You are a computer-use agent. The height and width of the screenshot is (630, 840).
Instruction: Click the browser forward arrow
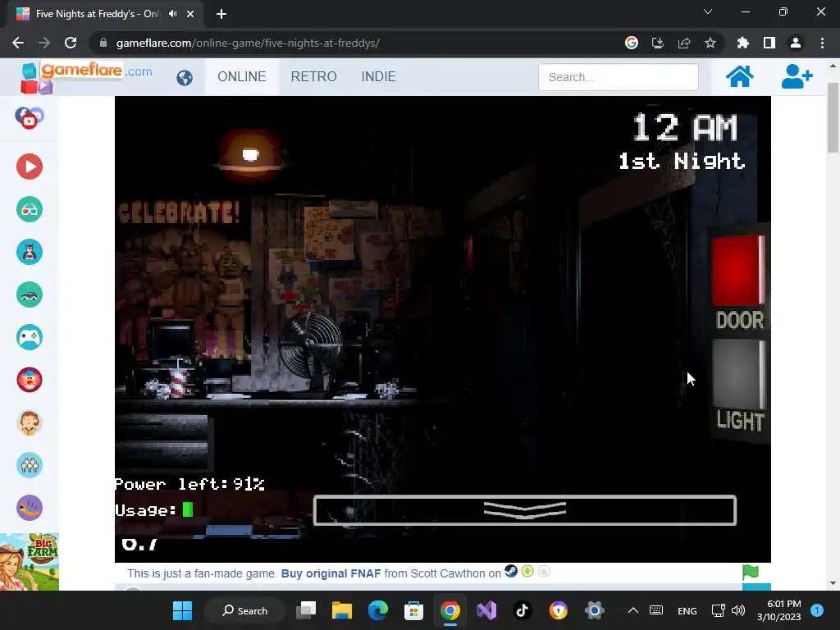click(44, 43)
